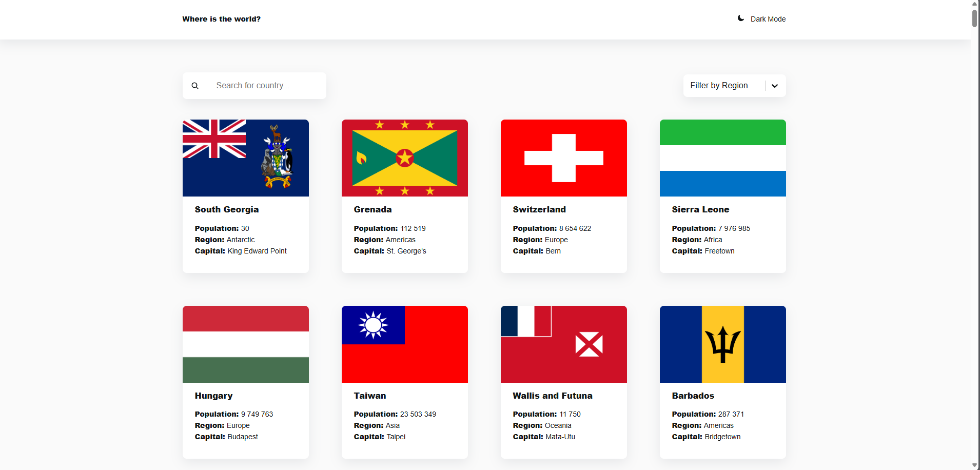Click the Where is the world? title
Image resolution: width=980 pixels, height=470 pixels.
coord(221,19)
